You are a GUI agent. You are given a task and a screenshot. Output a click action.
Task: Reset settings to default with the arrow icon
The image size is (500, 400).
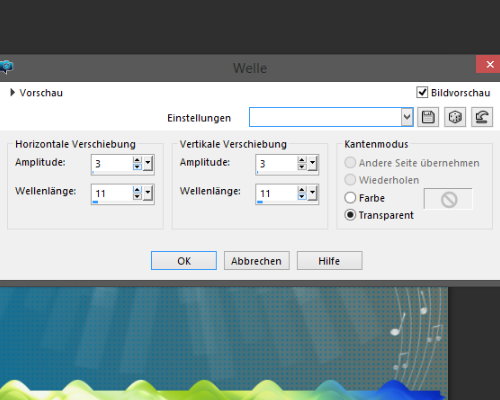tap(482, 117)
